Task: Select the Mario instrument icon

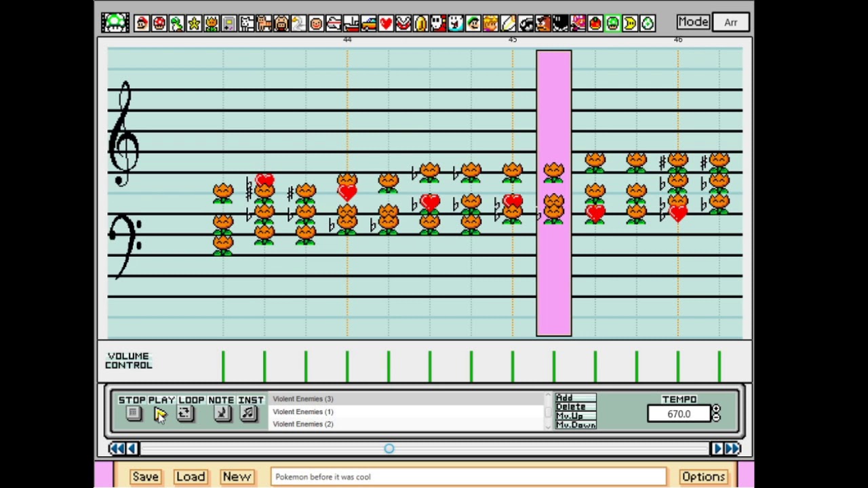Action: [x=142, y=23]
